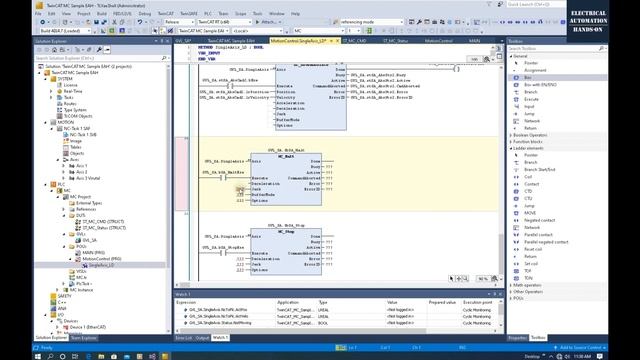Viewport: 640px width, 360px height.
Task: Click the Cut scissors icon in toolbar
Action: tap(114, 22)
